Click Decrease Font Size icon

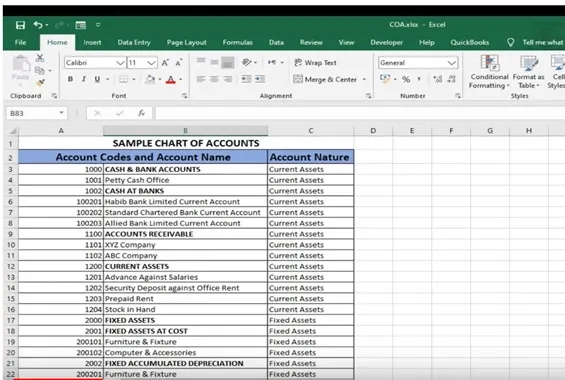point(179,63)
